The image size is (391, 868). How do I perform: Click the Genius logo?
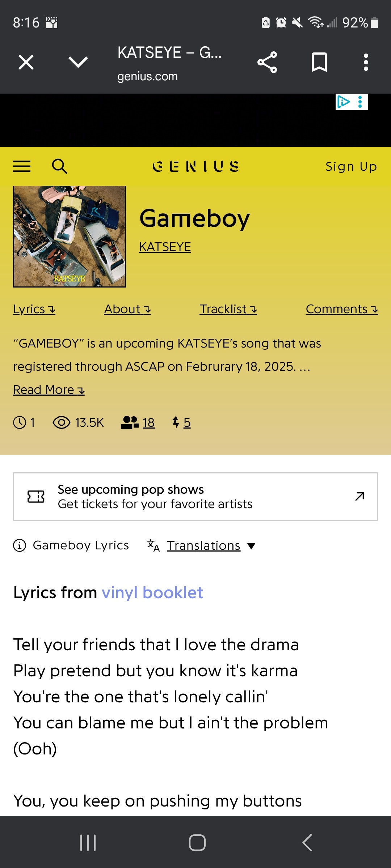pos(195,166)
